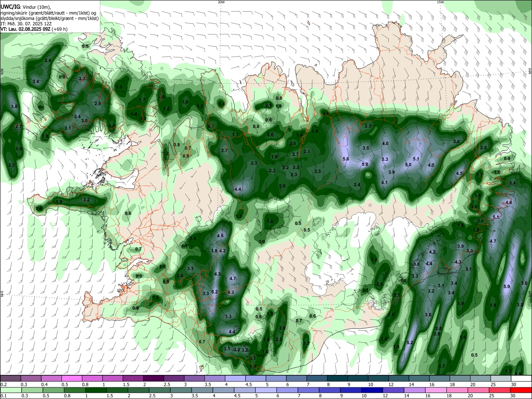Click the deep blue 10 swatch in the lower legend row
532x399 pixels.
click(x=372, y=390)
